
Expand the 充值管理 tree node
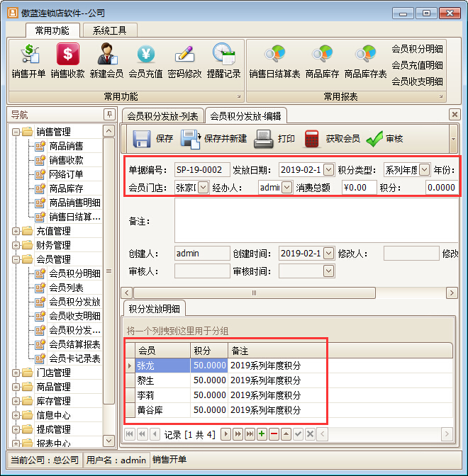click(16, 231)
